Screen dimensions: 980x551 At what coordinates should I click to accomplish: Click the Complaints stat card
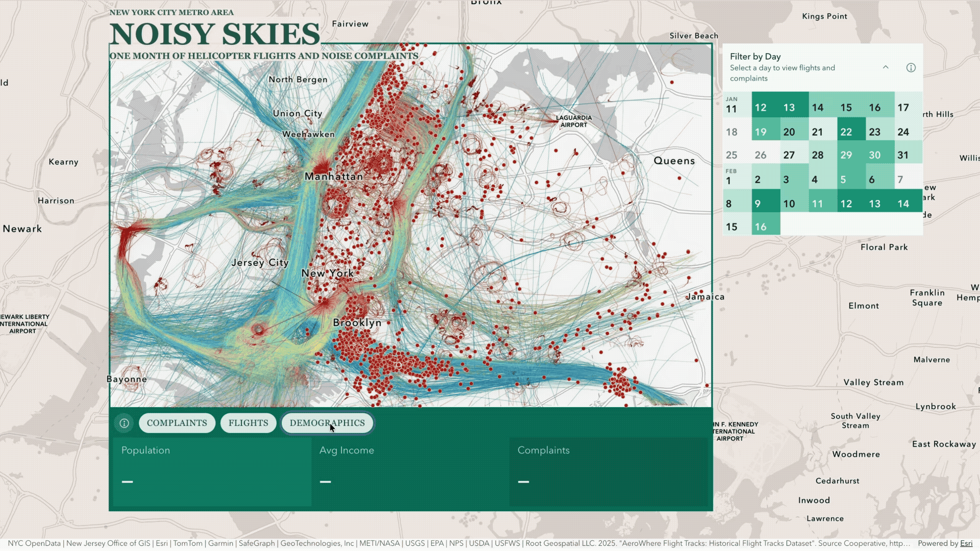(609, 472)
